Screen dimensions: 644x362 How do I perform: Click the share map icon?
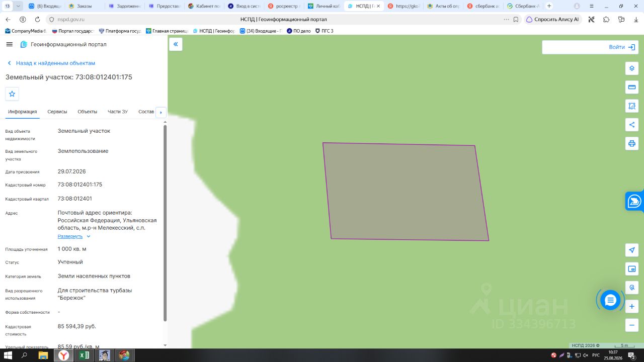[632, 125]
